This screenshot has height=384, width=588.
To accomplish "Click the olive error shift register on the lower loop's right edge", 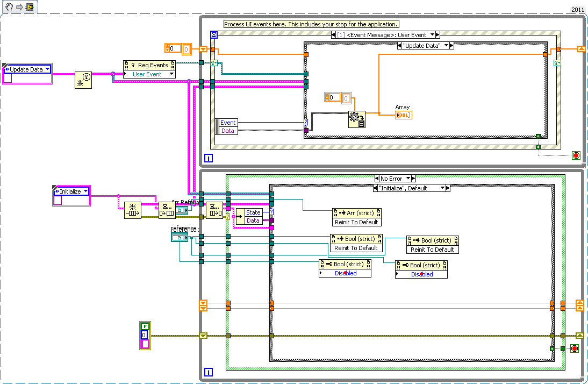I will pyautogui.click(x=580, y=336).
